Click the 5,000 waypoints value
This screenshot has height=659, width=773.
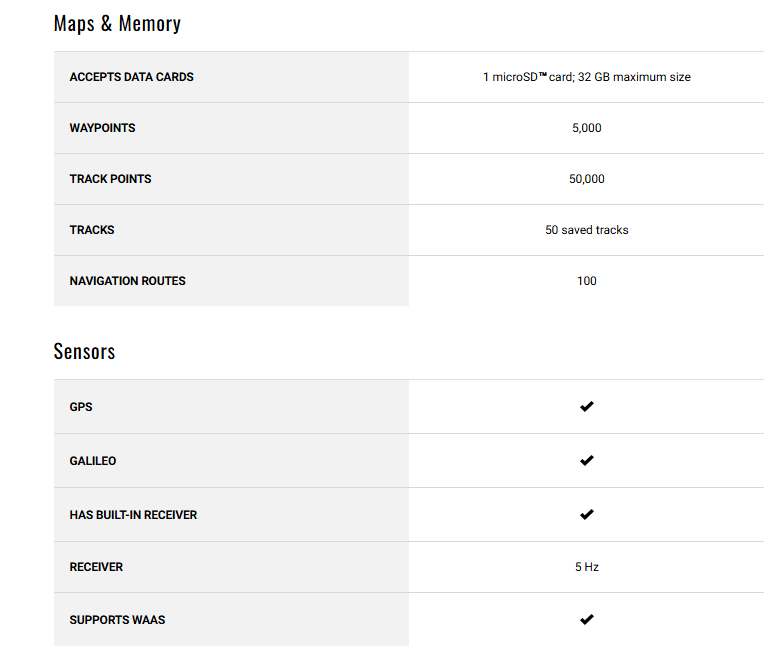pyautogui.click(x=587, y=128)
